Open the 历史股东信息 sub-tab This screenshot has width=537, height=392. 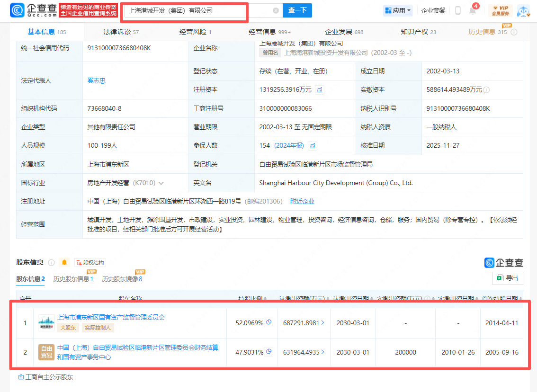[x=73, y=279]
